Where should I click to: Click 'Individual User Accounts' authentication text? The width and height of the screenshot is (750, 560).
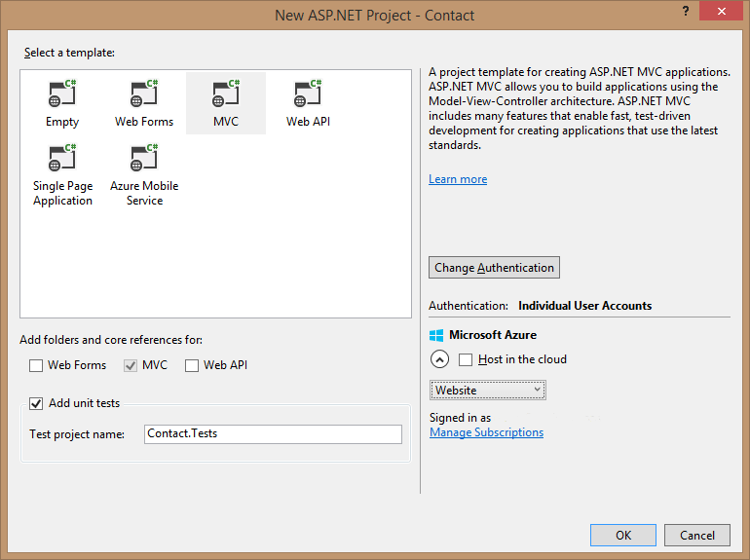pyautogui.click(x=585, y=306)
